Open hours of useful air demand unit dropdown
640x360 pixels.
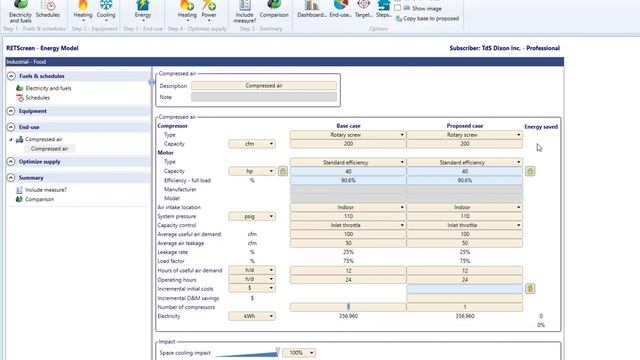click(x=252, y=270)
